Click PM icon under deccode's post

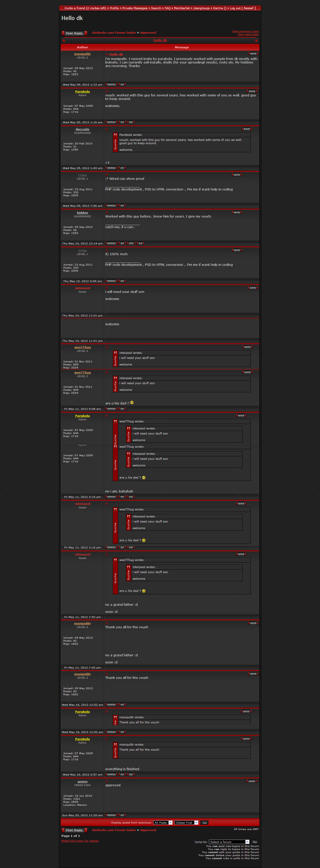pyautogui.click(x=122, y=168)
